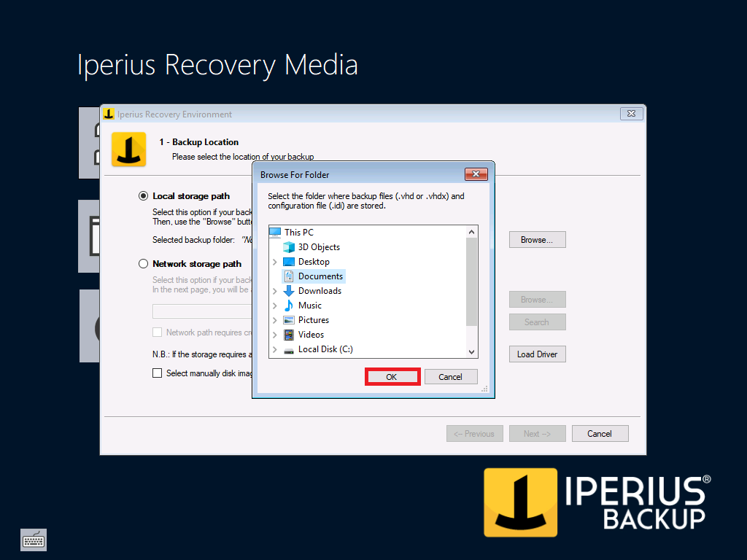Image resolution: width=747 pixels, height=560 pixels.
Task: Cancel the Iperius Recovery Environment wizard
Action: coord(600,433)
